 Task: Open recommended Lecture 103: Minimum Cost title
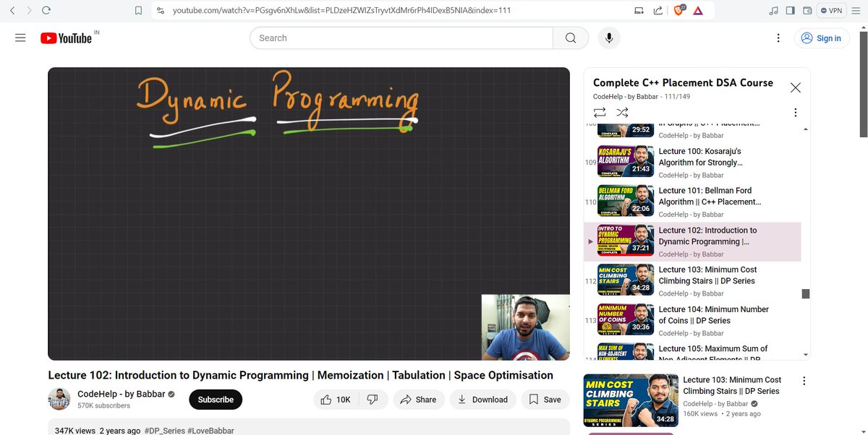732,385
